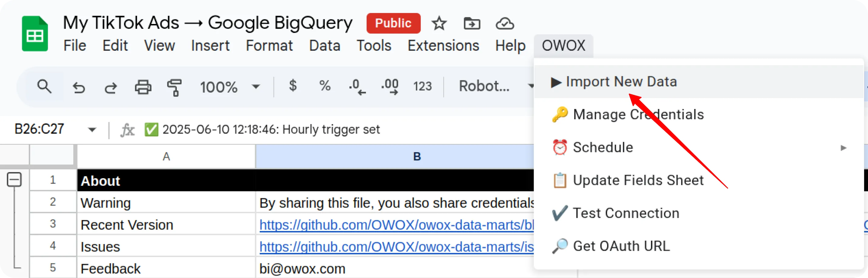
Task: Collapse the row group minus toggle
Action: click(x=14, y=179)
